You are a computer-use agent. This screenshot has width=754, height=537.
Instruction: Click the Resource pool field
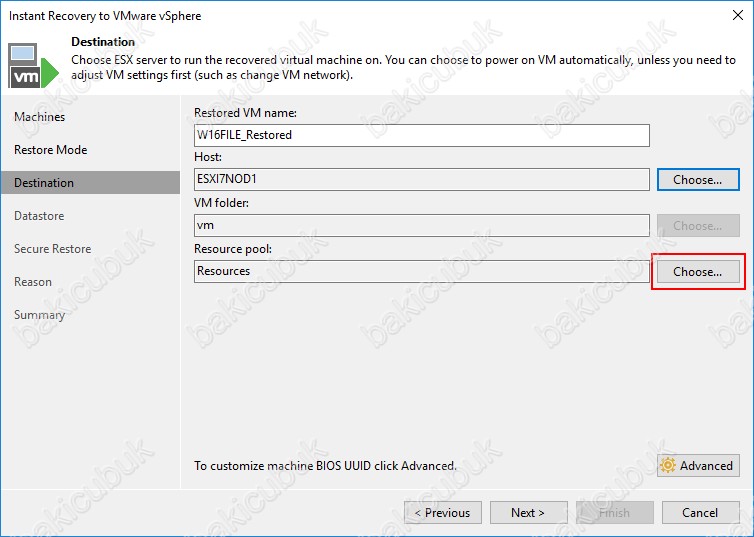tap(421, 271)
